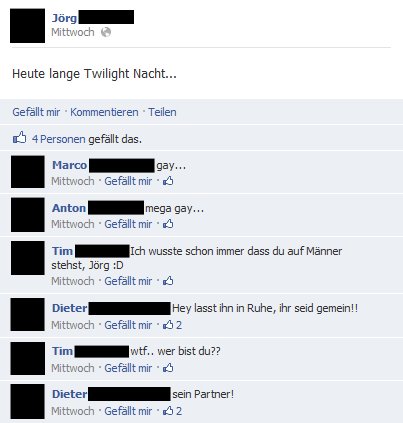The height and width of the screenshot is (423, 403).
Task: Like the post via main 'Gefällt mir'
Action: point(36,112)
